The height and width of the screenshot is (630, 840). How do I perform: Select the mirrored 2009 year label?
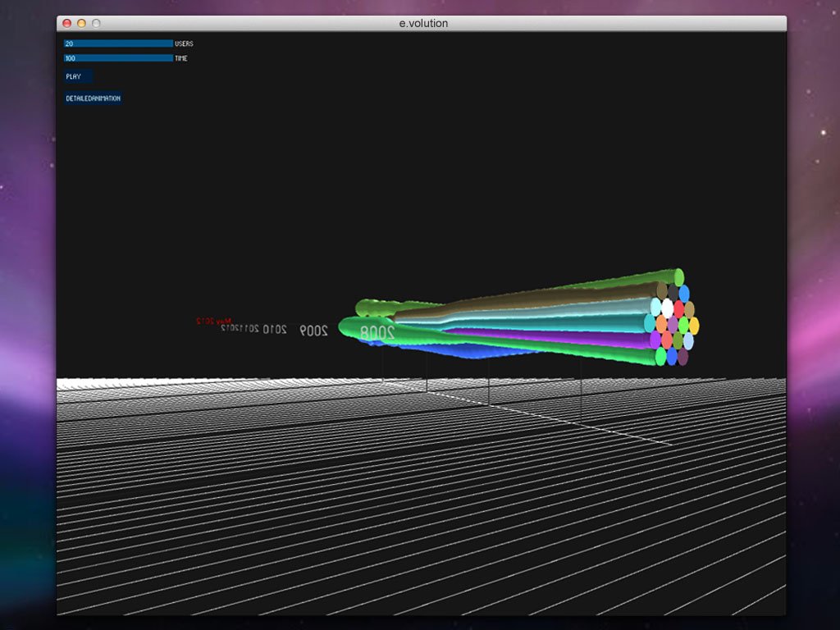pyautogui.click(x=314, y=331)
